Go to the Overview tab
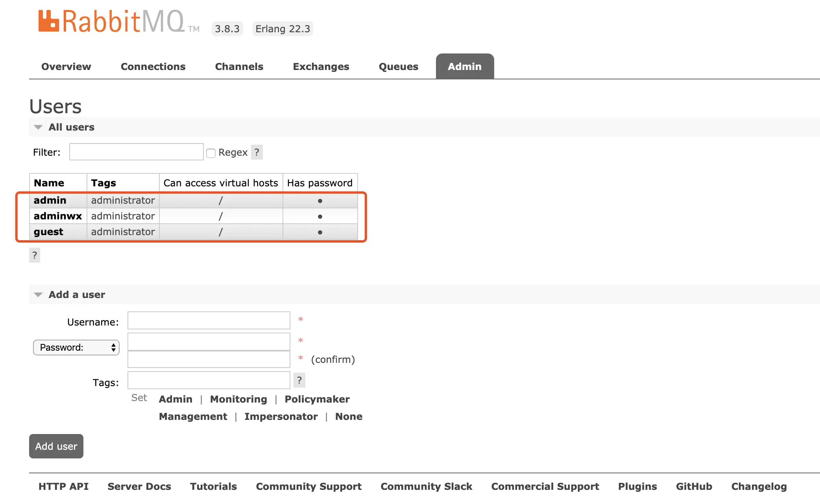This screenshot has height=504, width=820. pyautogui.click(x=66, y=67)
